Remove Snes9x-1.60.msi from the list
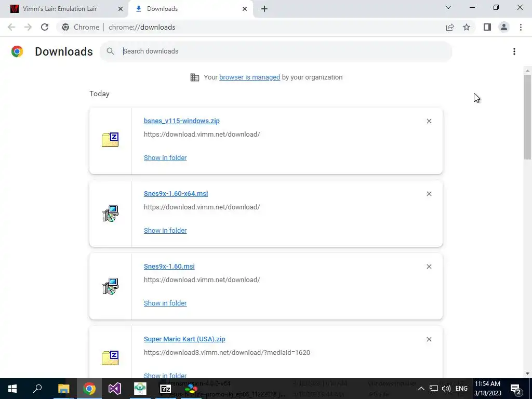The width and height of the screenshot is (532, 399). 429,267
